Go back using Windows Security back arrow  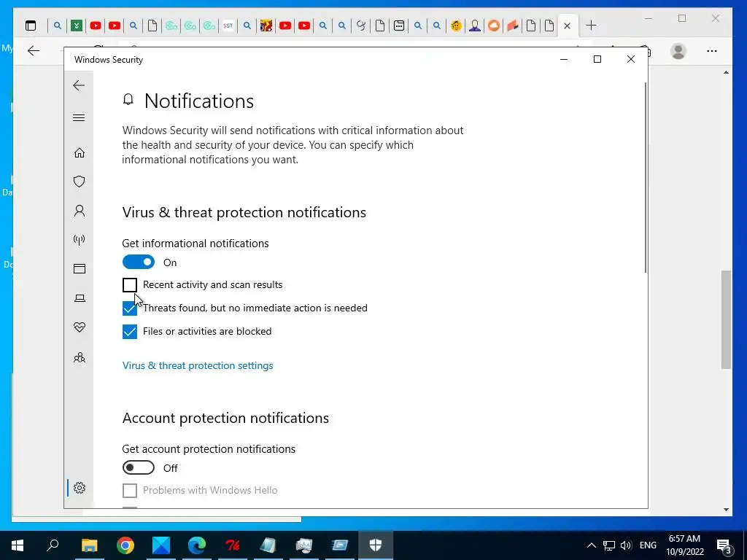pos(79,85)
